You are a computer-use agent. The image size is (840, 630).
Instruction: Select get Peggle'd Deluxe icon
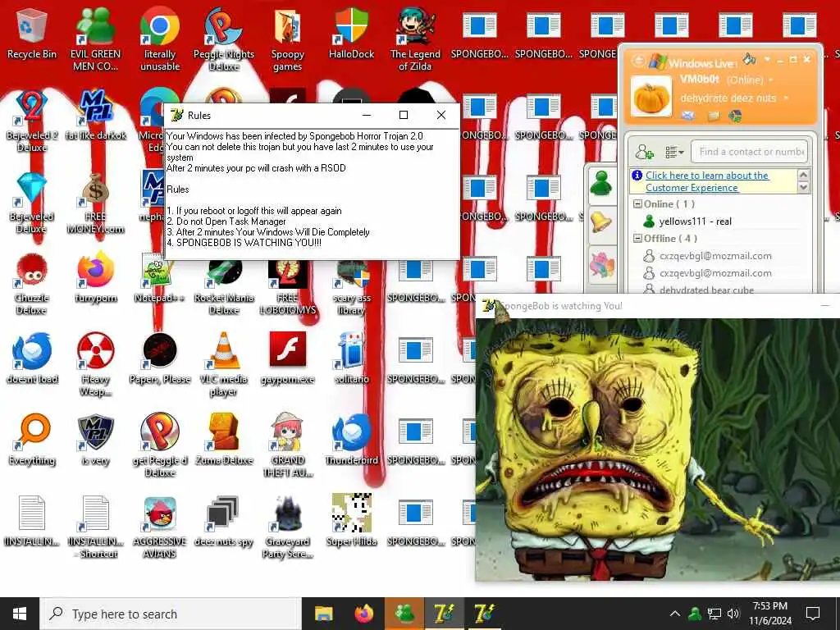click(160, 445)
